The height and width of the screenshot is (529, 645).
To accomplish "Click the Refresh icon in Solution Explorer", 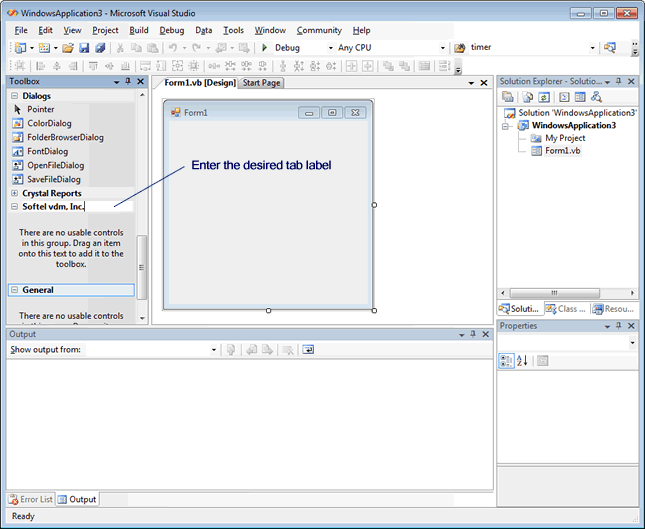I will pos(544,97).
